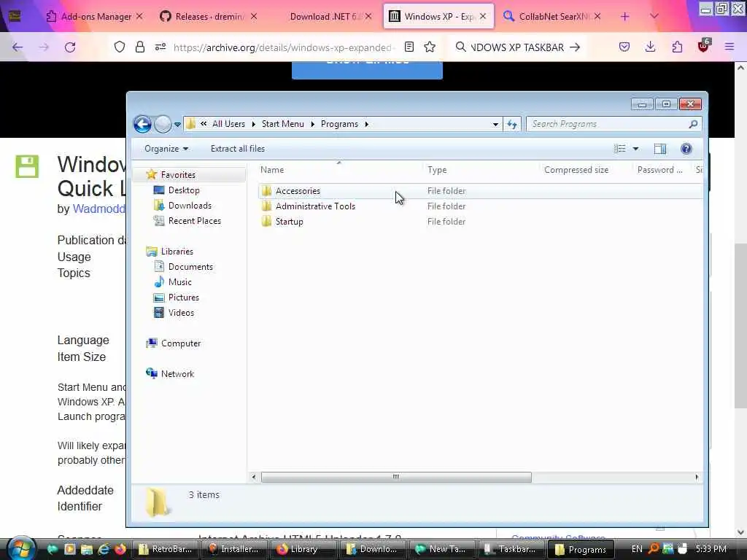Select Libraries in the navigation pane

tap(177, 252)
